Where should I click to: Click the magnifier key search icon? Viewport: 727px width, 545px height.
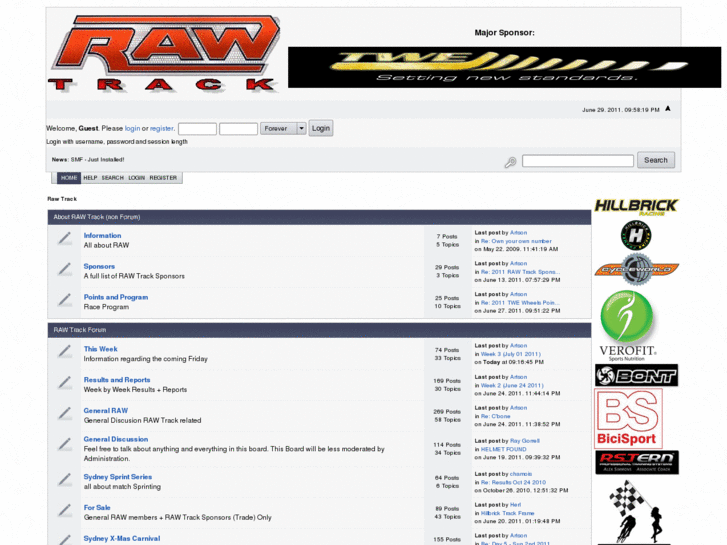point(510,162)
